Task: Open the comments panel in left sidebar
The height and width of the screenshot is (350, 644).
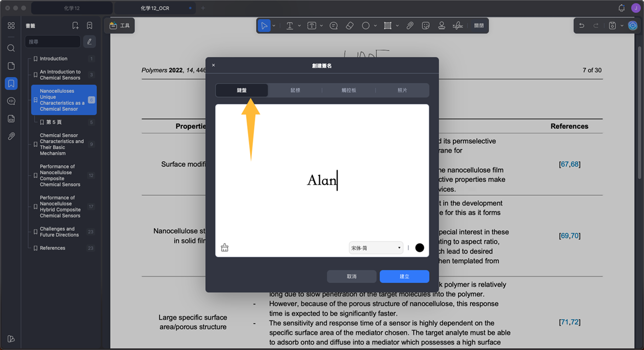Action: (x=11, y=101)
